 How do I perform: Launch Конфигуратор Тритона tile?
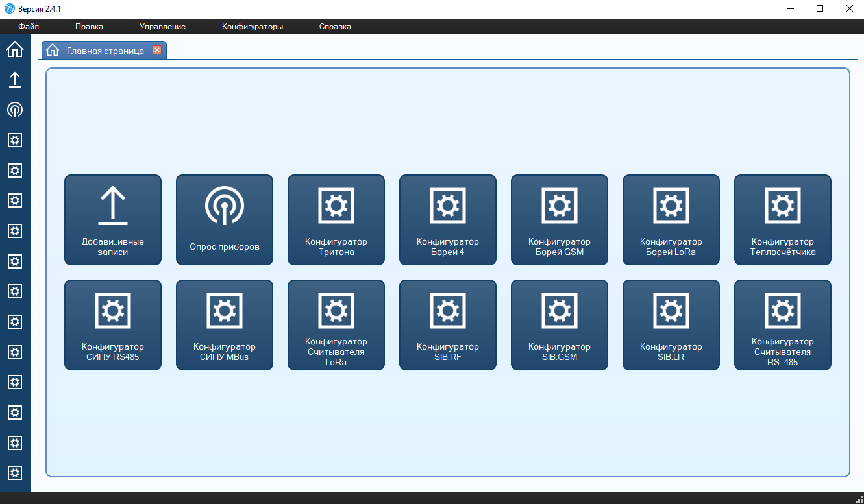(x=336, y=220)
